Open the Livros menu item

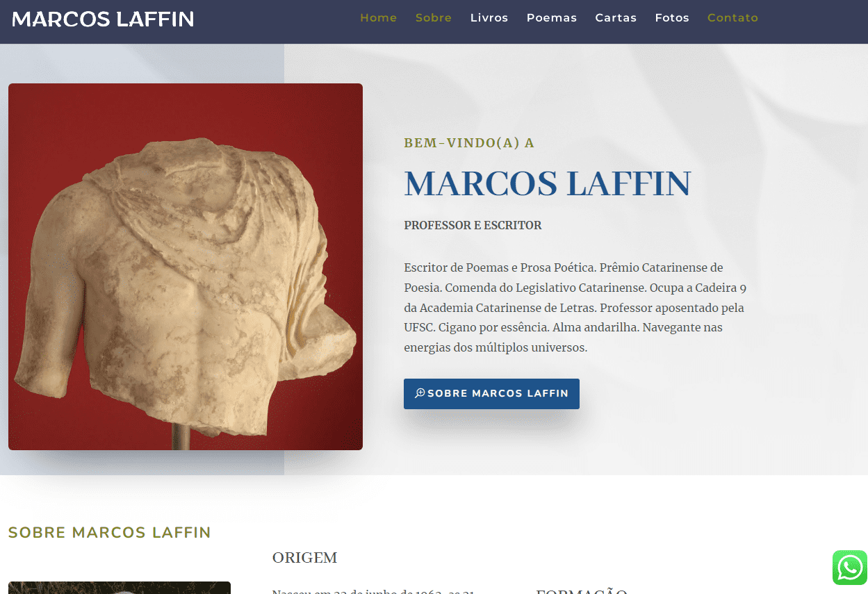[x=489, y=18]
